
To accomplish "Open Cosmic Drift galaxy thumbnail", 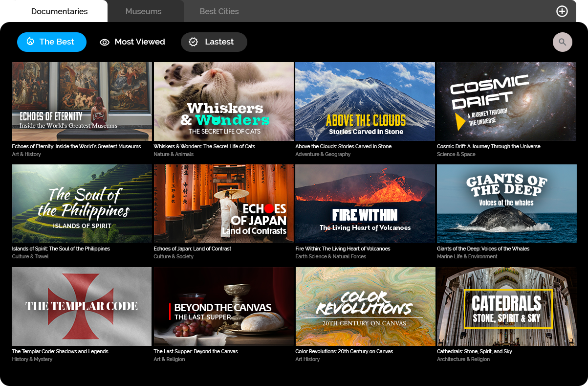I will coord(507,101).
